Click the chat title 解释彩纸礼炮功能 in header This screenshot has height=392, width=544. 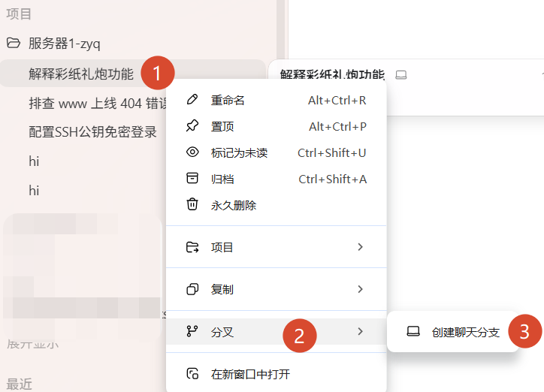click(x=332, y=74)
